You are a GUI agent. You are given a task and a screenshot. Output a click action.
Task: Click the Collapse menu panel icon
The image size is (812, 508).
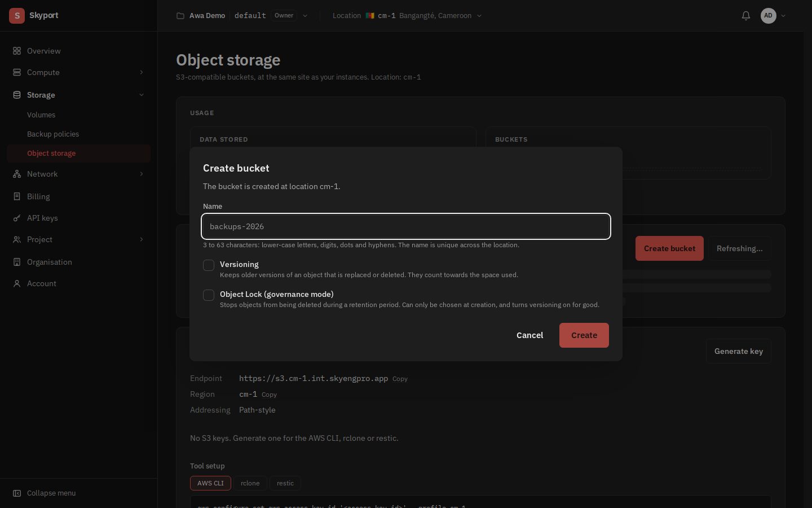click(17, 493)
